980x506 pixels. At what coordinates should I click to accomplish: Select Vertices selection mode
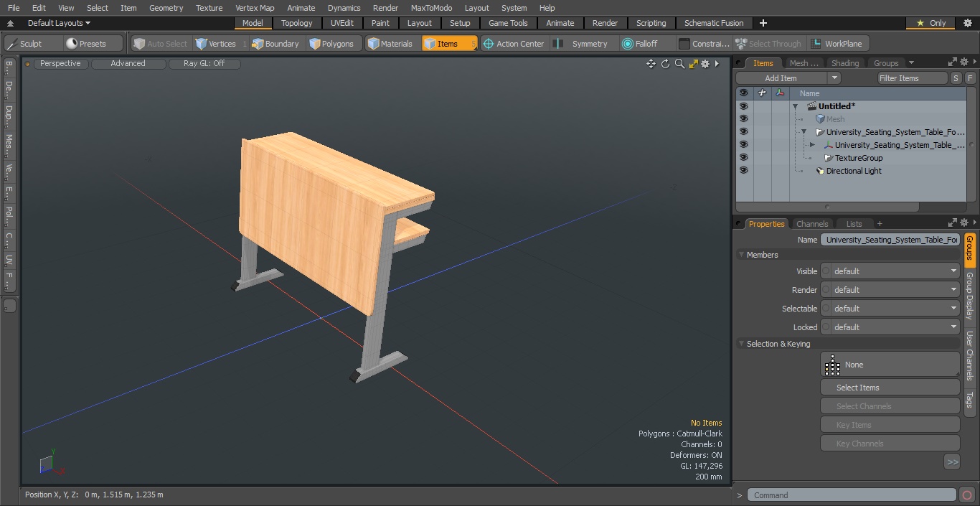tap(215, 44)
